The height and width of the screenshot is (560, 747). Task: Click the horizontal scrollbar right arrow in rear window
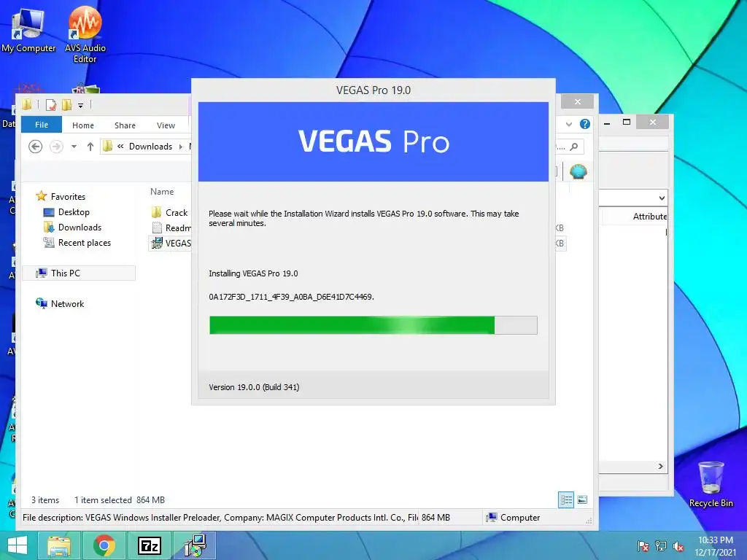click(661, 466)
